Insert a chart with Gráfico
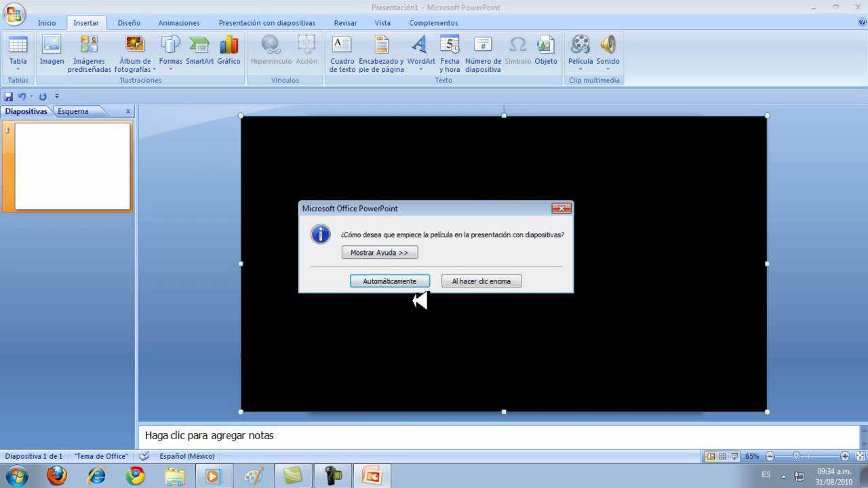Image resolution: width=868 pixels, height=488 pixels. 229,45
